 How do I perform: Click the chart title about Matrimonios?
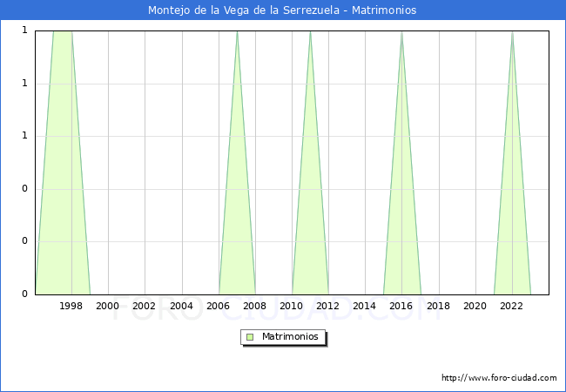[x=282, y=10]
